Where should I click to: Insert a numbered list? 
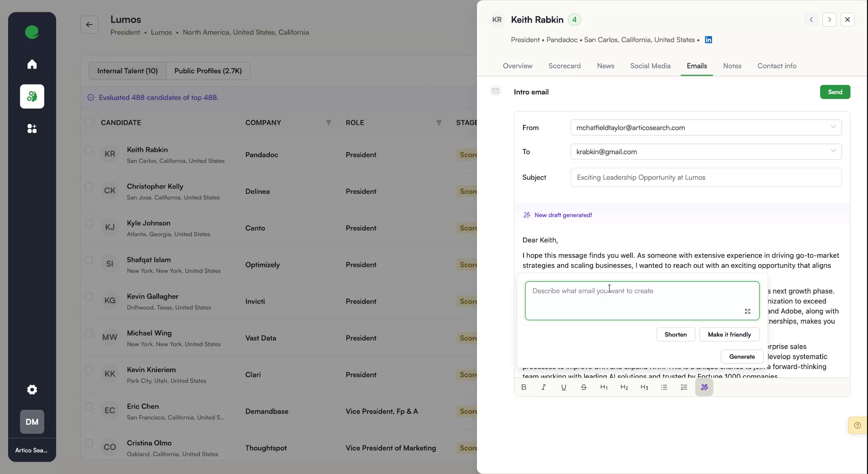(684, 387)
